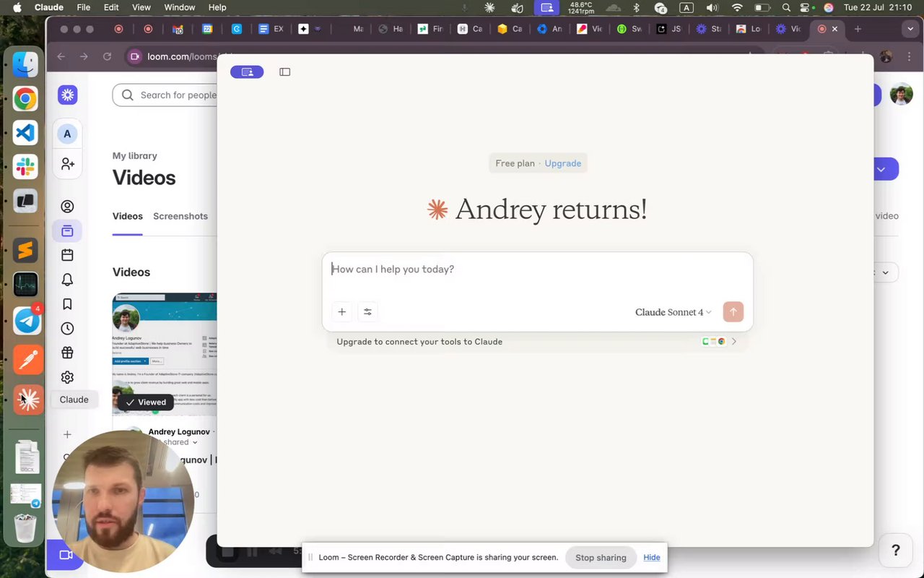The height and width of the screenshot is (578, 924).
Task: Open Finder from the Dock
Action: click(25, 64)
